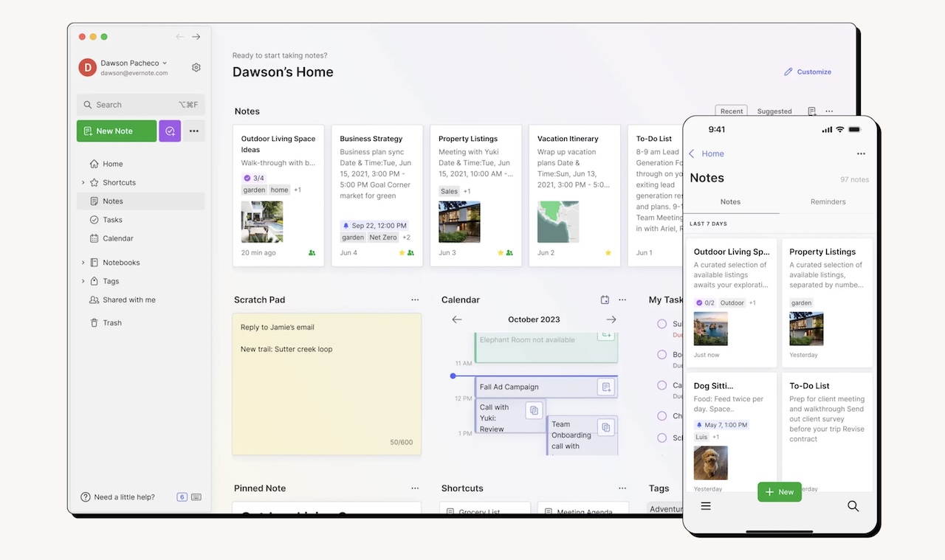Open Shortcuts widget more options menu
The height and width of the screenshot is (560, 945).
pos(622,488)
